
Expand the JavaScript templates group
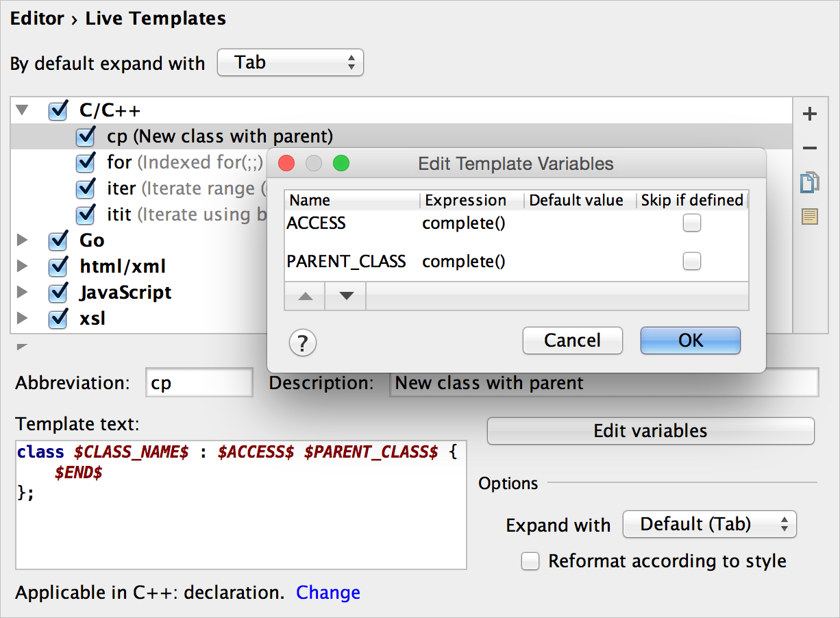point(23,293)
